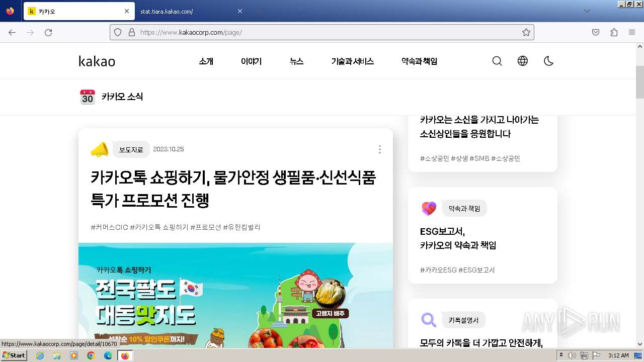
Task: Open the Pocket save icon
Action: coord(596,32)
